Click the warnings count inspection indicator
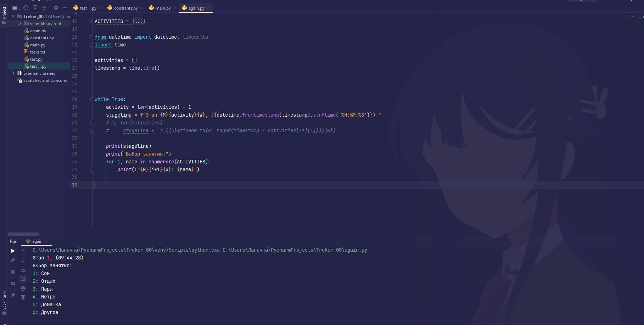Viewport: 644px width, 325px height. pyautogui.click(x=631, y=17)
